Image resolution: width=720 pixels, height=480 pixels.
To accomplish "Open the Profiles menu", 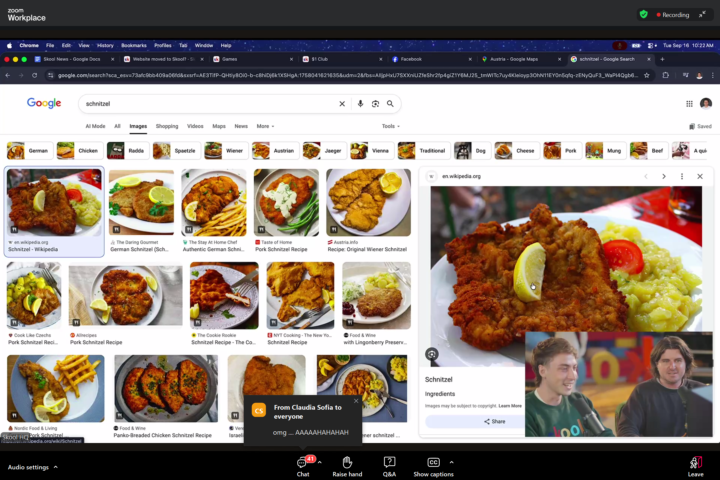I will [x=163, y=45].
